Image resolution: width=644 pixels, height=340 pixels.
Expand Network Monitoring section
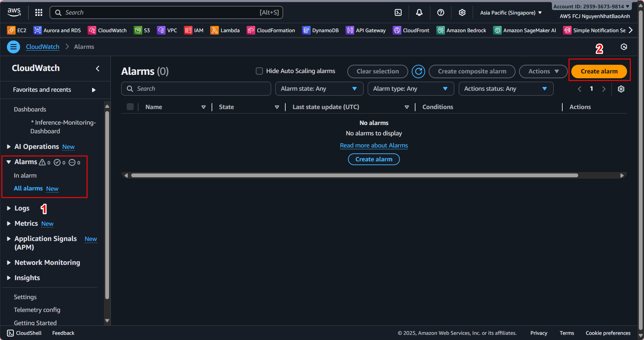tap(9, 262)
